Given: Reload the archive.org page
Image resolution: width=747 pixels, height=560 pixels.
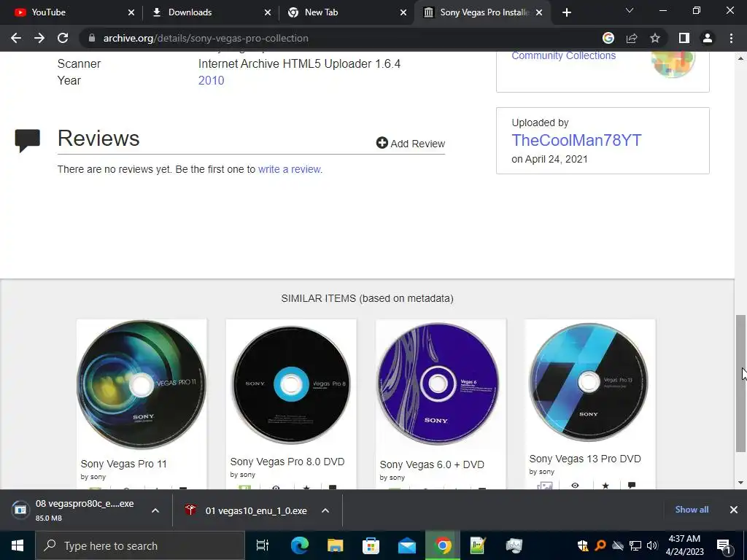Looking at the screenshot, I should tap(63, 38).
